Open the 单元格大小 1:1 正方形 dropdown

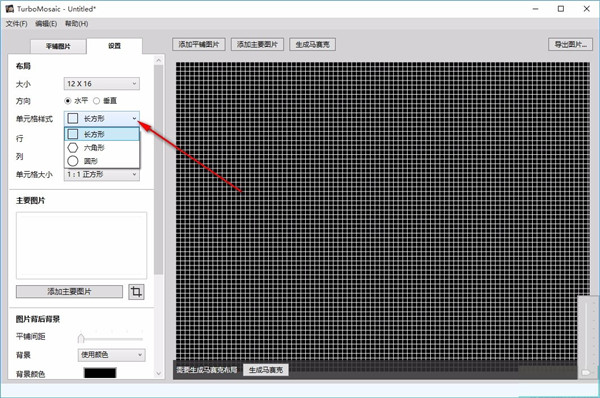pos(102,175)
